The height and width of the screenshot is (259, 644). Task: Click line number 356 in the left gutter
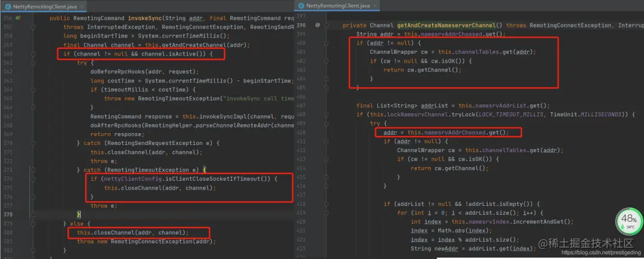[x=7, y=18]
